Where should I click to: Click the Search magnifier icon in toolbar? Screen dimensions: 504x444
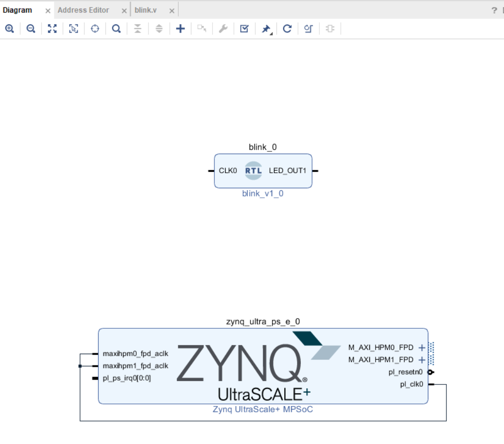point(116,29)
